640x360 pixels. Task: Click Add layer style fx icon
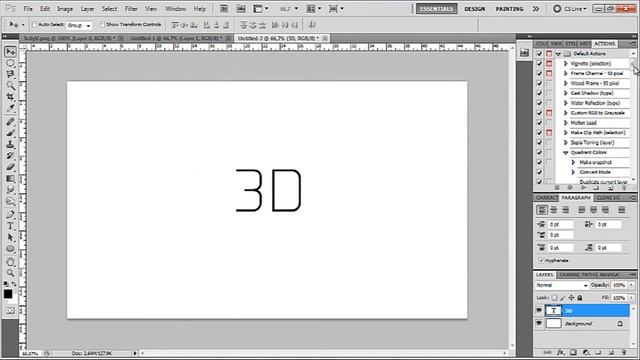(561, 352)
